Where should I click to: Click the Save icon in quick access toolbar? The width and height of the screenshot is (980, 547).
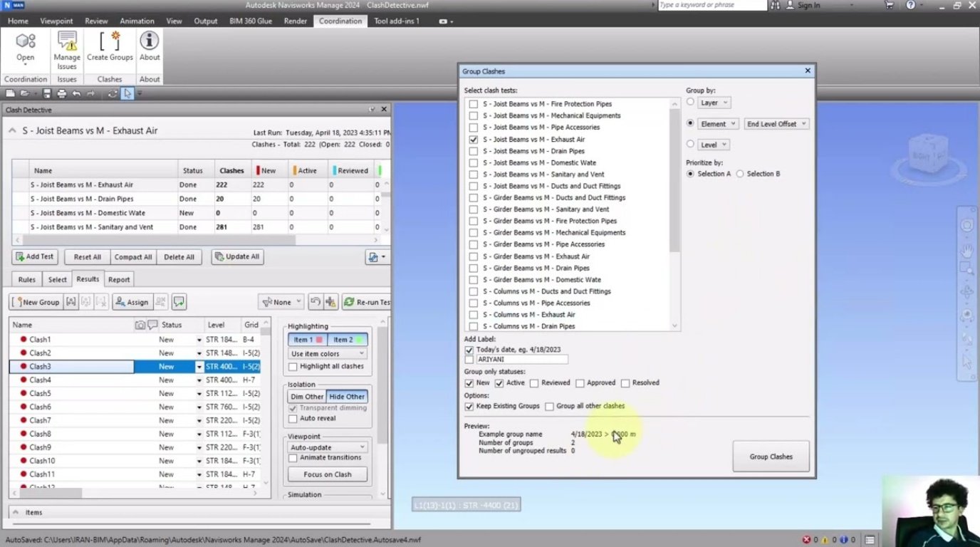47,93
